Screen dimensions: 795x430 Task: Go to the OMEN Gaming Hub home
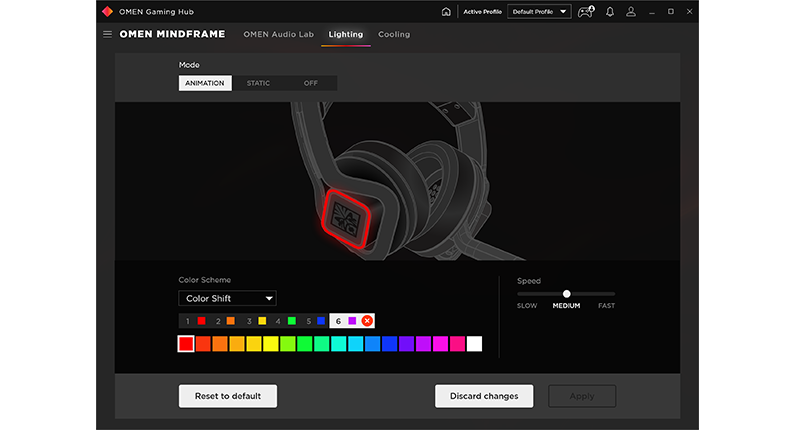click(446, 12)
